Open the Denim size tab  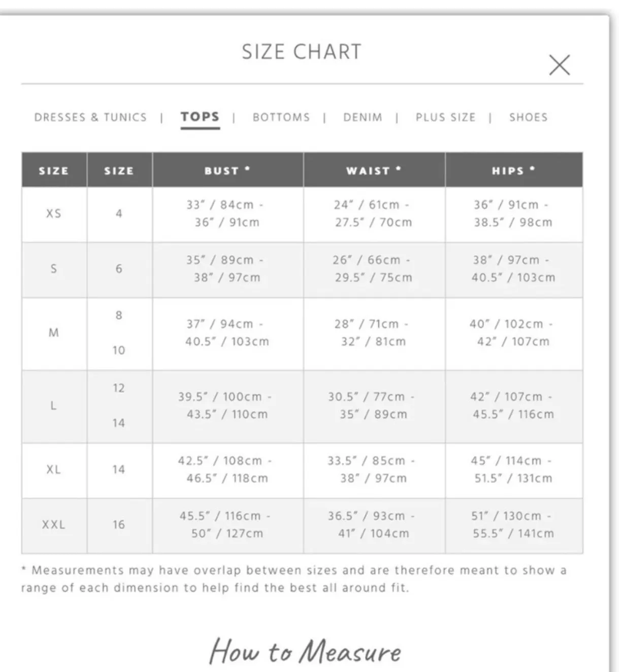click(x=363, y=117)
